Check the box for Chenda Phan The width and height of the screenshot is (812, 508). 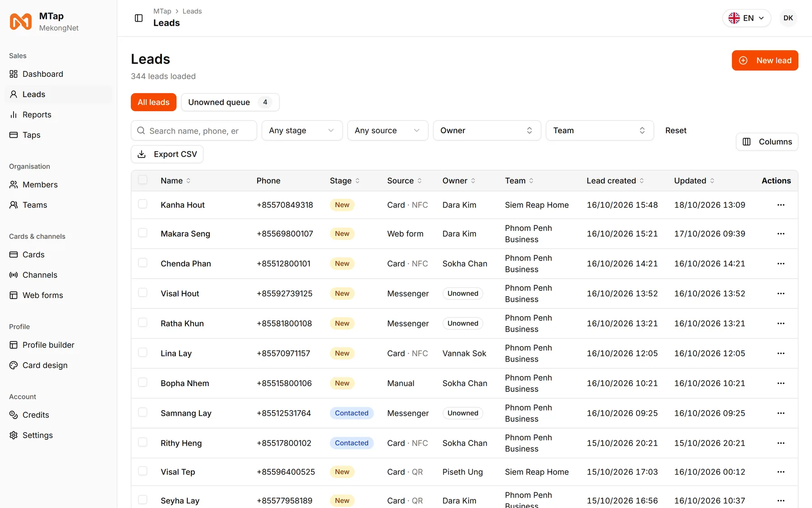coord(143,263)
